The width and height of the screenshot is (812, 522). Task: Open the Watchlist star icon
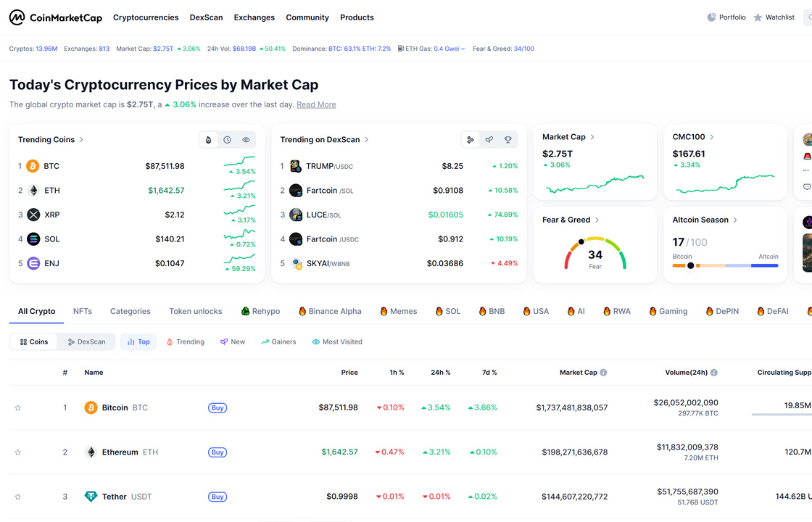click(758, 17)
